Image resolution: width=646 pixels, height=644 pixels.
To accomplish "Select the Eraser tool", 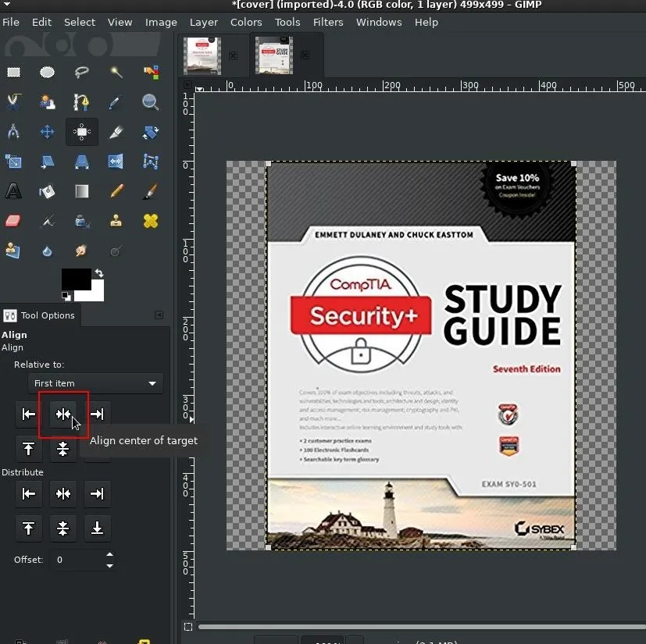I will [13, 221].
